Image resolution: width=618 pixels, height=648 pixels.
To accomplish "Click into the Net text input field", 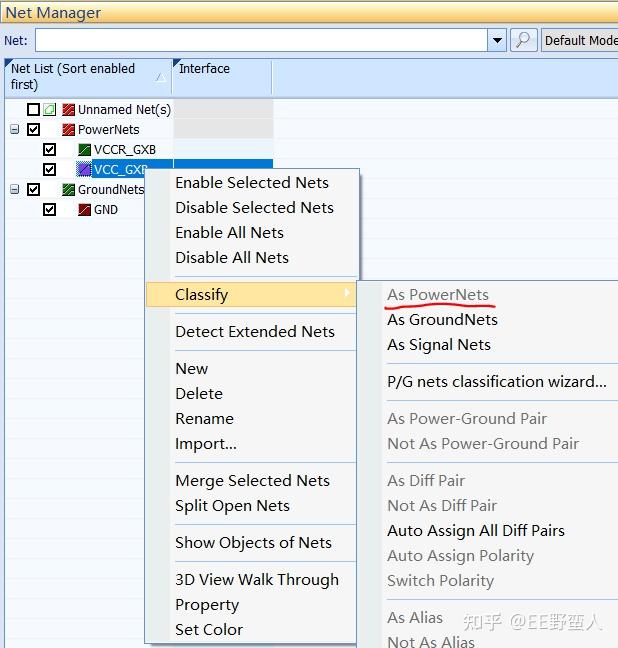I will tap(260, 40).
